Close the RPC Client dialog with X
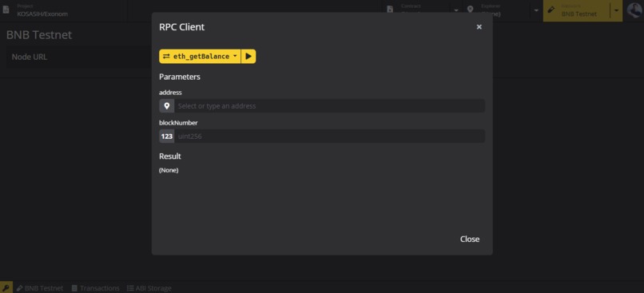This screenshot has width=644, height=293. 479,27
